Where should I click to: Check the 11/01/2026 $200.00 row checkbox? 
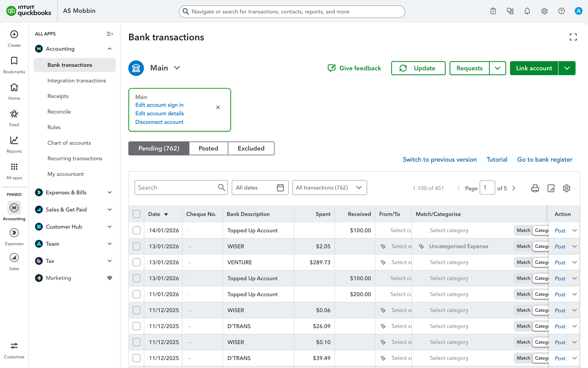tap(137, 294)
